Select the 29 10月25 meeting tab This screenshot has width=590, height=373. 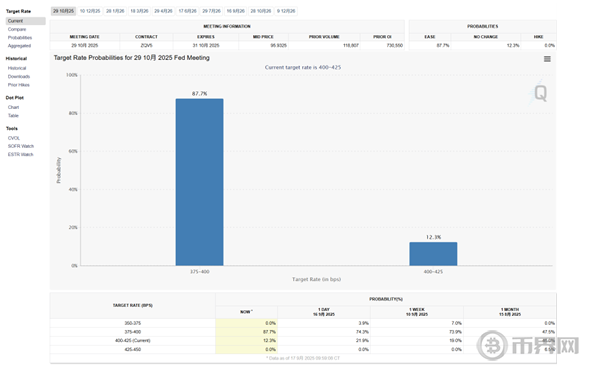(63, 11)
